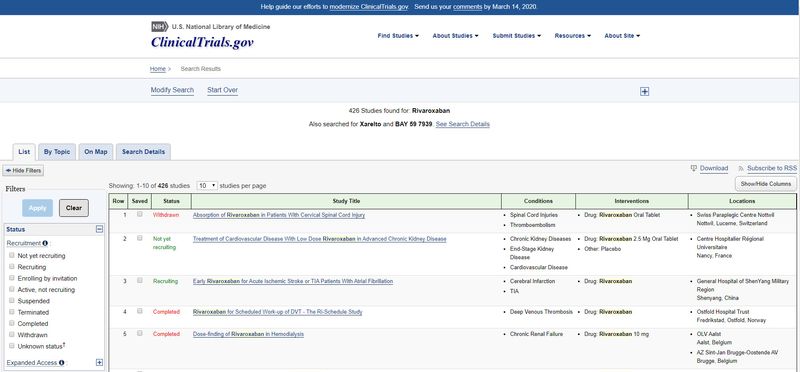Click the comments link in banner
The width and height of the screenshot is (800, 372).
point(467,7)
